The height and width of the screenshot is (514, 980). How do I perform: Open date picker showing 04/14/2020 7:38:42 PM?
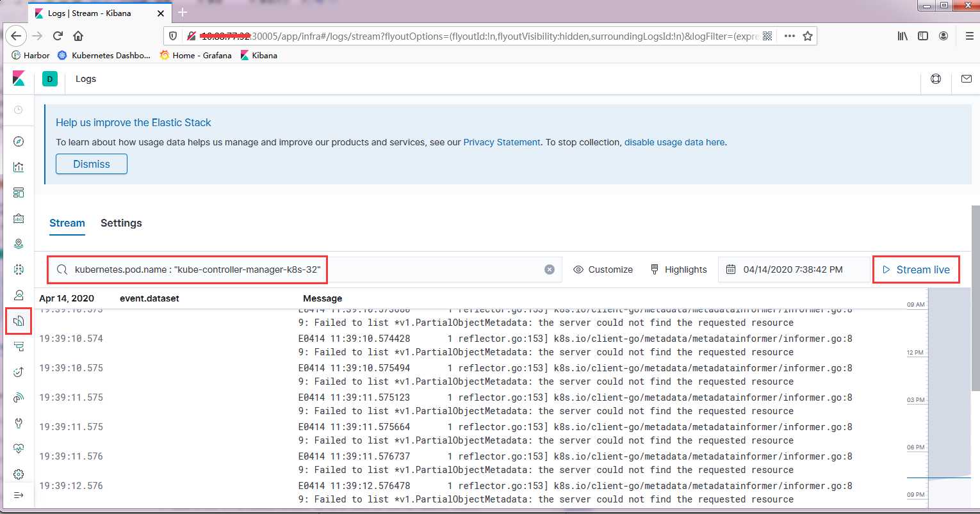[x=794, y=269]
